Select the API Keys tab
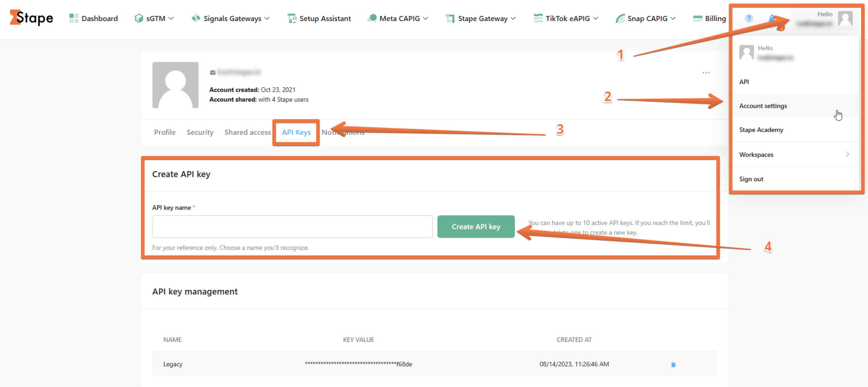The width and height of the screenshot is (868, 387). 296,132
